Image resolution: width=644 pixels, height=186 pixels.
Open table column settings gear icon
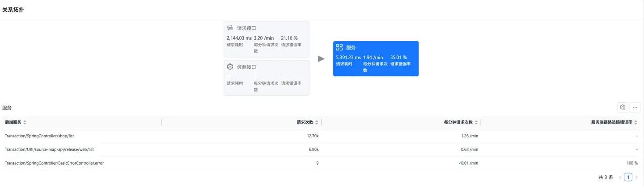pos(622,107)
